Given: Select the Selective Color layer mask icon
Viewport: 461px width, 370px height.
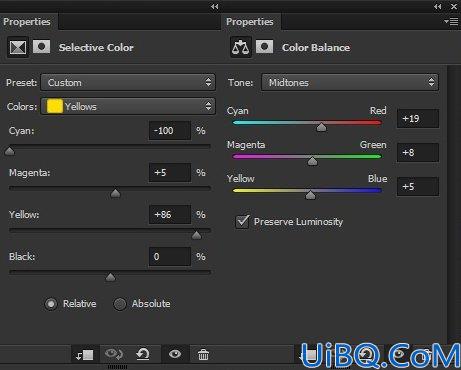Looking at the screenshot, I should tap(42, 47).
